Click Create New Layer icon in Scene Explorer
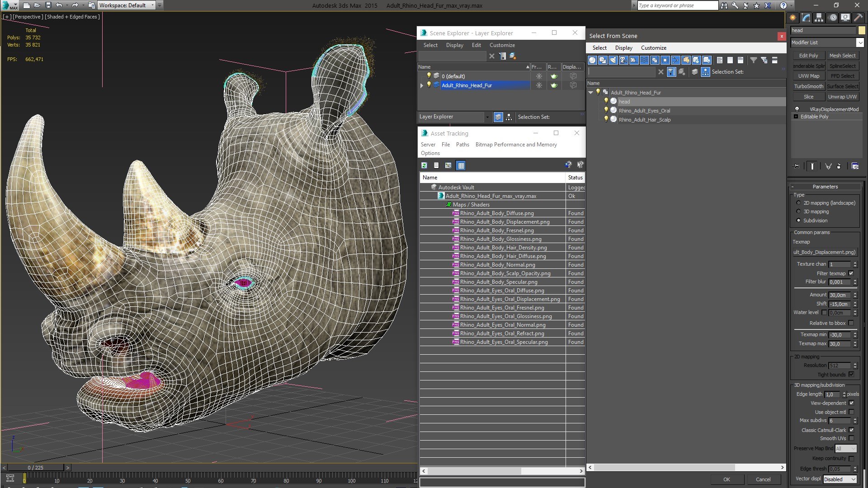This screenshot has height=488, width=868. click(513, 56)
